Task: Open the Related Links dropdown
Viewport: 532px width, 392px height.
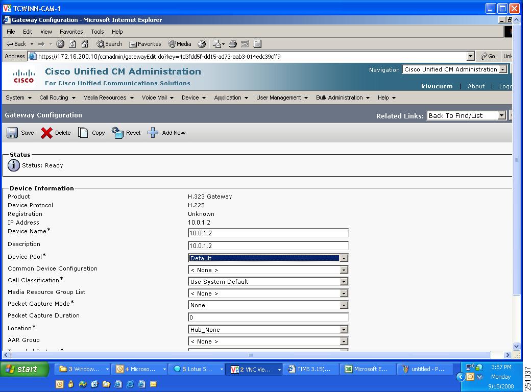Action: 501,116
